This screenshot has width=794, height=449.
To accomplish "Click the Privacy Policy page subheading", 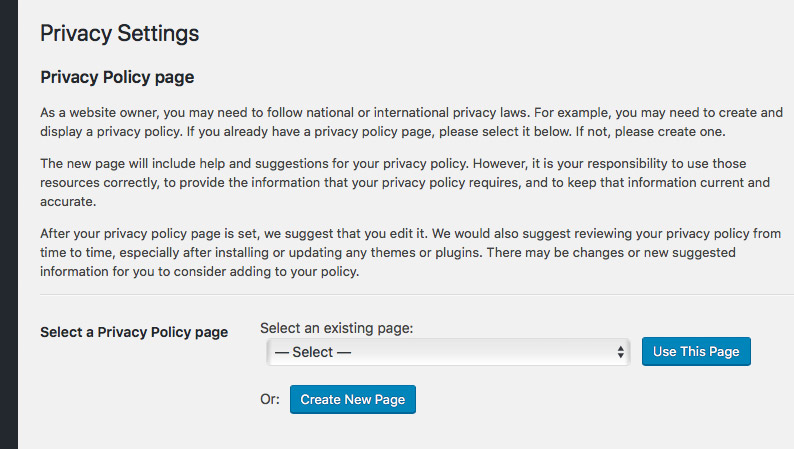I will tap(117, 77).
